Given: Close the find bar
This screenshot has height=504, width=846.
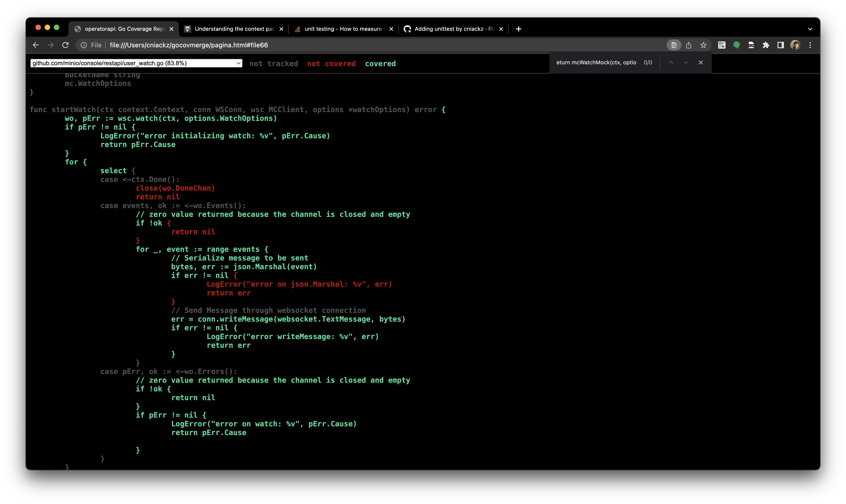Looking at the screenshot, I should click(x=700, y=62).
